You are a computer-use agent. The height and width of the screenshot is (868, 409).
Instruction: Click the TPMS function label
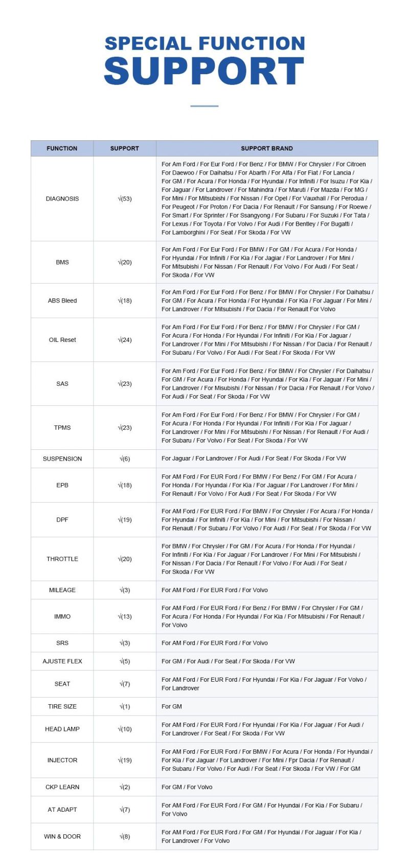click(62, 428)
